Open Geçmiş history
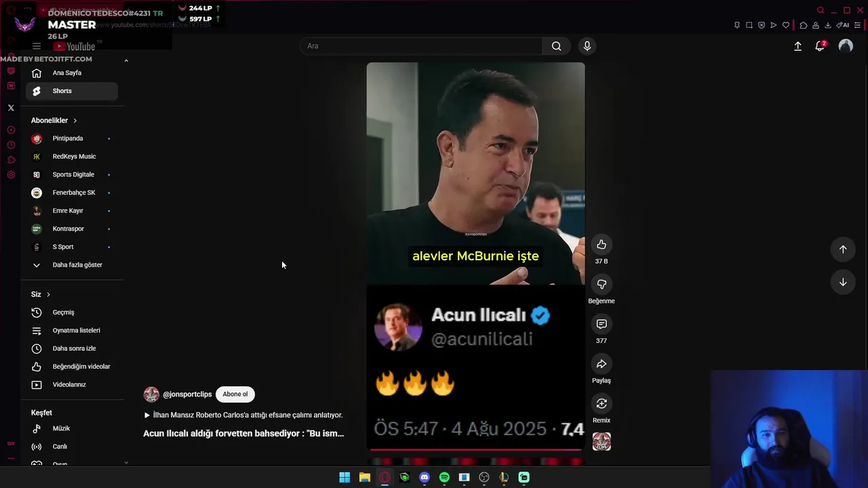Image resolution: width=868 pixels, height=488 pixels. 72,312
